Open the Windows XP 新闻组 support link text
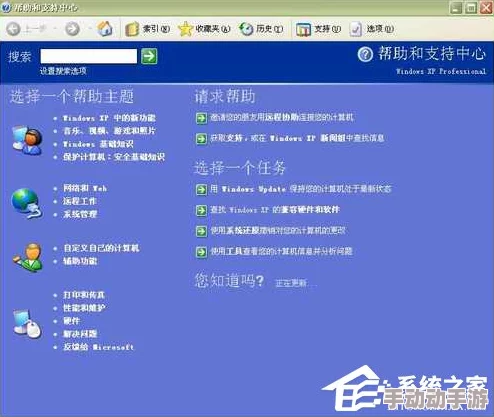The image size is (494, 417). (297, 138)
